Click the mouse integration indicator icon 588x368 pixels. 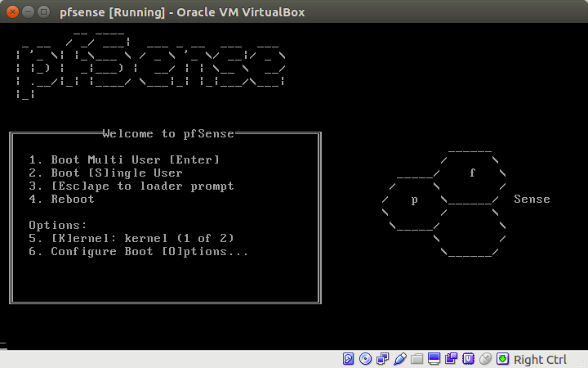point(486,359)
